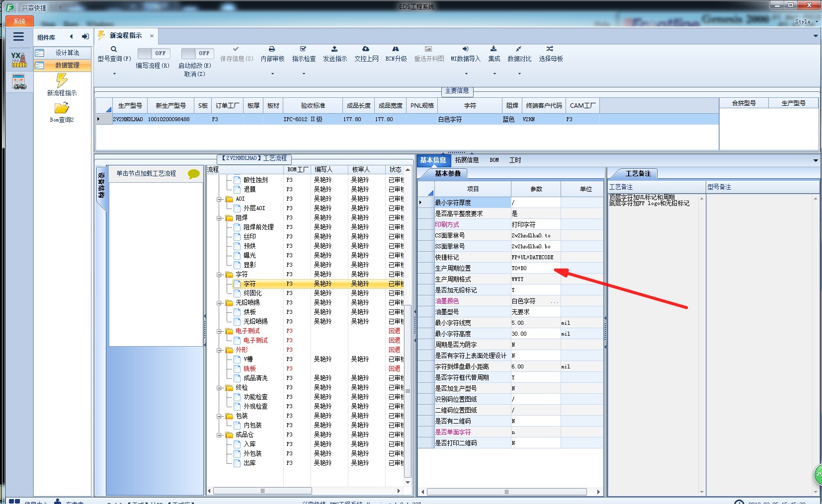822x504 pixels.
Task: Open dropdown arrow under 数据对比
Action: [519, 74]
